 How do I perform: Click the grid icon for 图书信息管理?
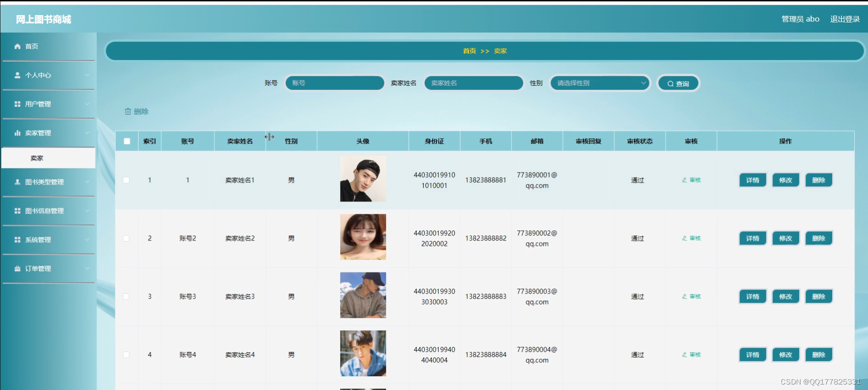coord(17,211)
